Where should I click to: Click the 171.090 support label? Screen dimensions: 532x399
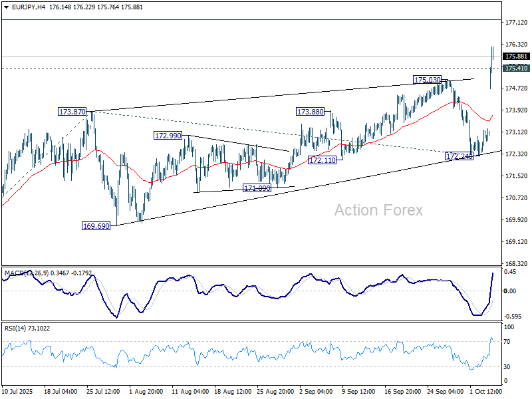click(x=256, y=188)
